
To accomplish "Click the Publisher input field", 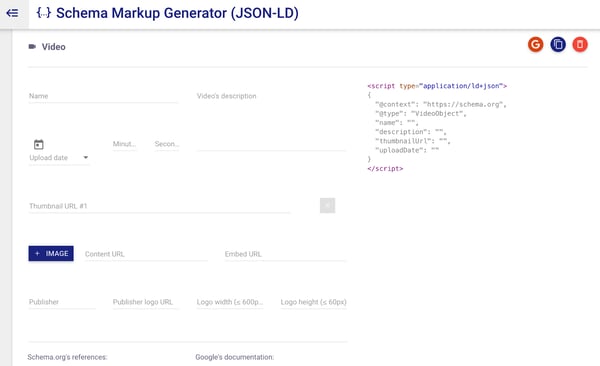I will point(62,302).
